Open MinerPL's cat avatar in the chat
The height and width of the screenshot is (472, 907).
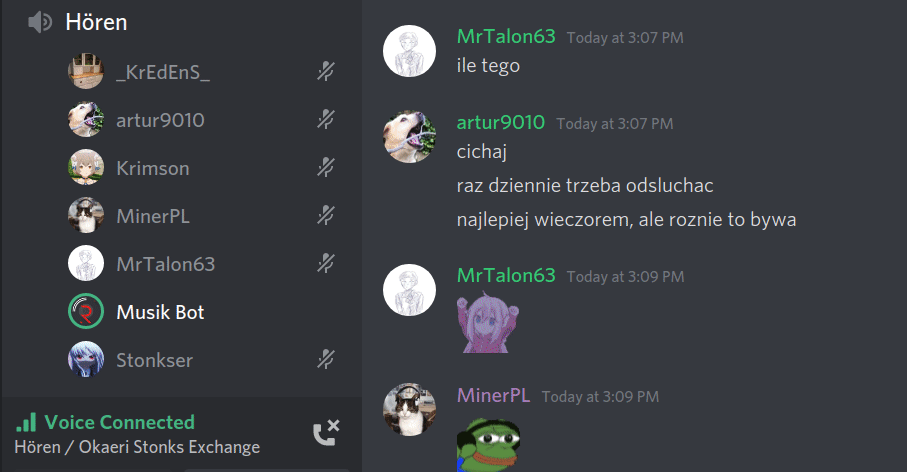pyautogui.click(x=410, y=409)
